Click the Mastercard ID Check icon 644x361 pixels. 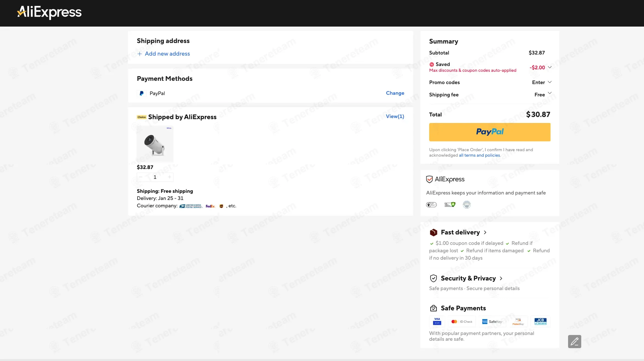(462, 322)
